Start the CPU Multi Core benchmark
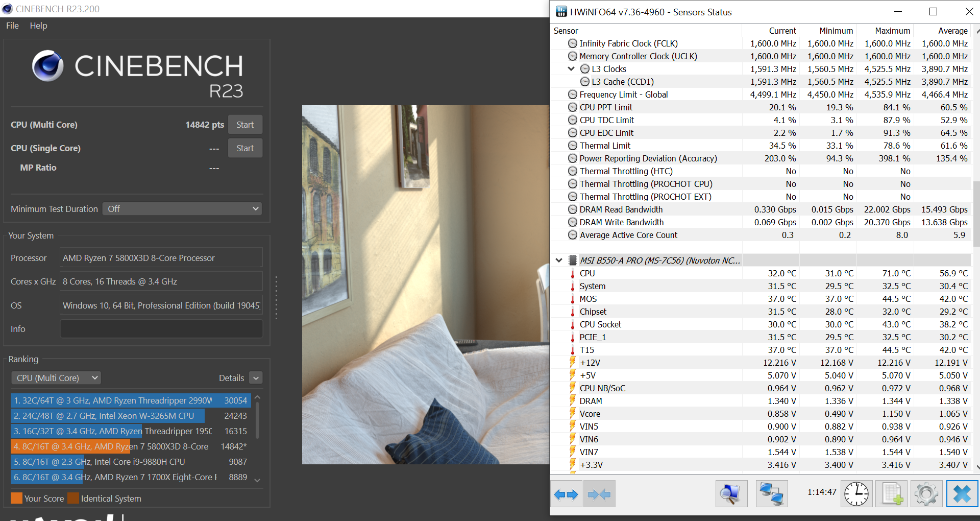This screenshot has height=521, width=980. 245,125
